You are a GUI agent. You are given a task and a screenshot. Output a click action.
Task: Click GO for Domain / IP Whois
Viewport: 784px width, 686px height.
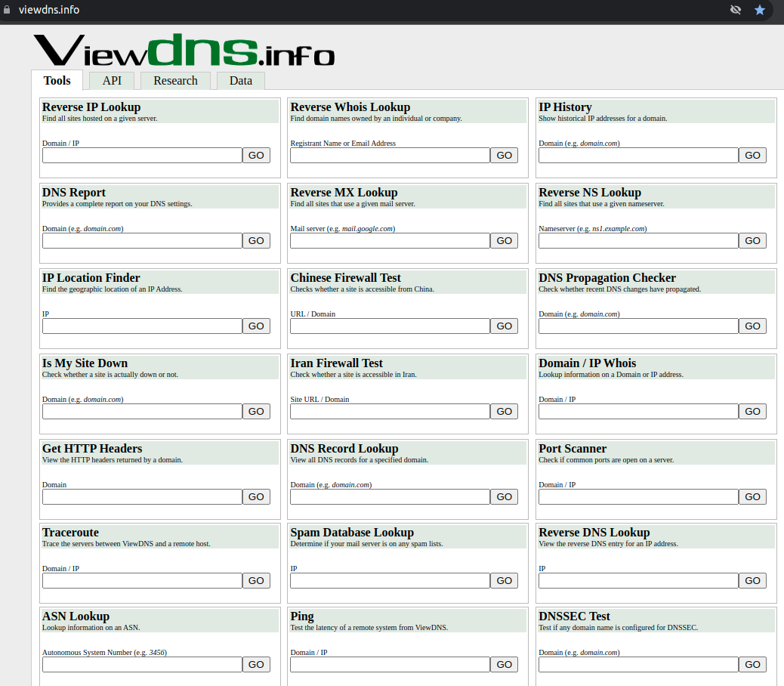(752, 412)
